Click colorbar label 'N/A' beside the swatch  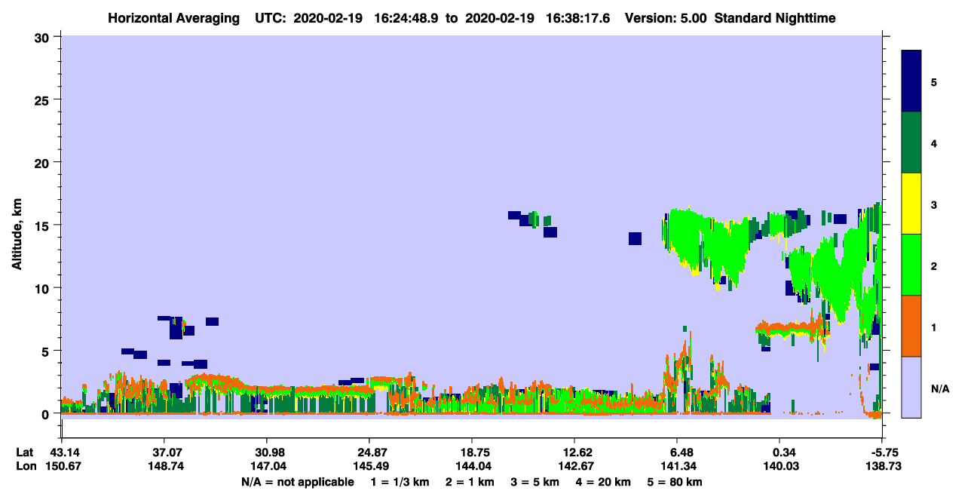(x=939, y=389)
